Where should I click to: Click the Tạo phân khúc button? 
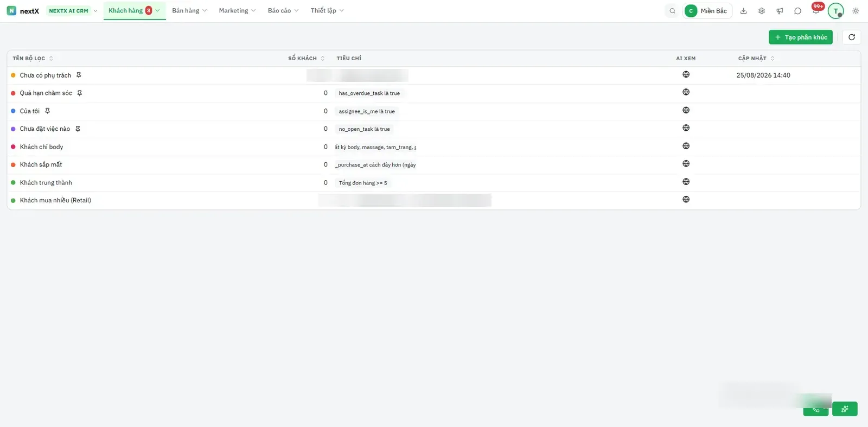[801, 37]
